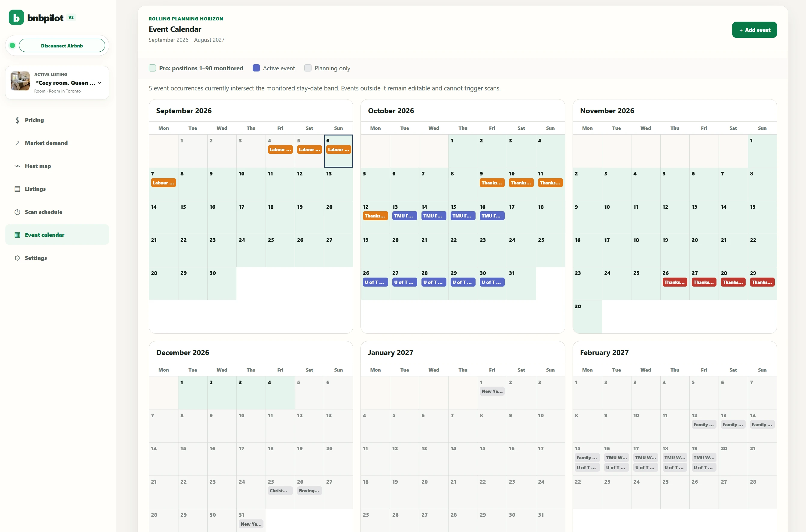This screenshot has width=806, height=532.
Task: Open TMU W event on February 16
Action: click(x=616, y=458)
